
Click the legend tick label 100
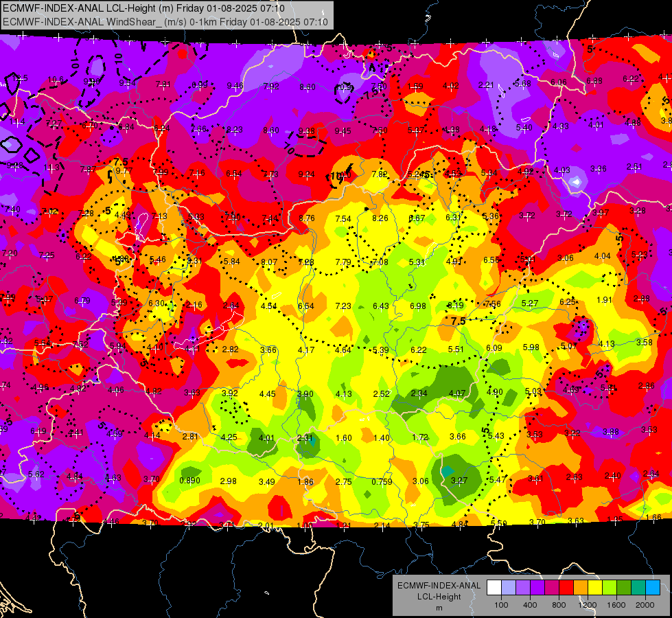501,605
